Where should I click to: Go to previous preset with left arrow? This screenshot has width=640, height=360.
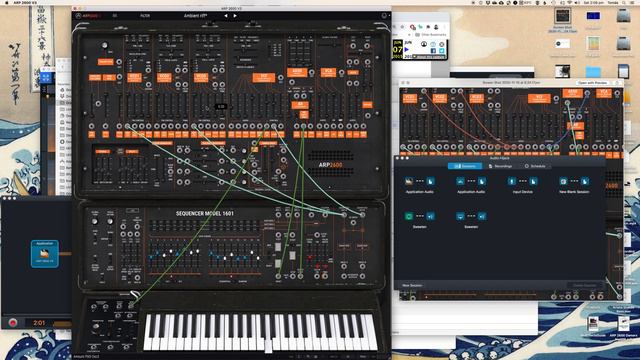(226, 16)
